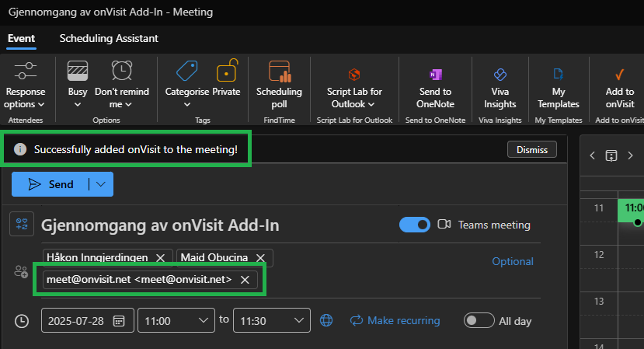Image resolution: width=644 pixels, height=349 pixels.
Task: Click the info icon in the notification bar
Action: click(x=20, y=149)
